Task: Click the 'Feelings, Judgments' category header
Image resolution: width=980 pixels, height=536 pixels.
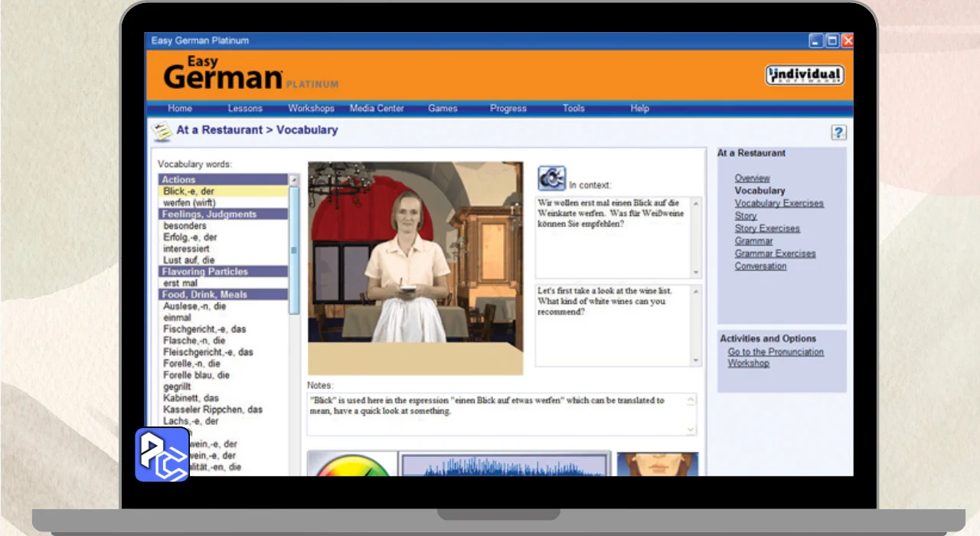Action: pos(224,214)
